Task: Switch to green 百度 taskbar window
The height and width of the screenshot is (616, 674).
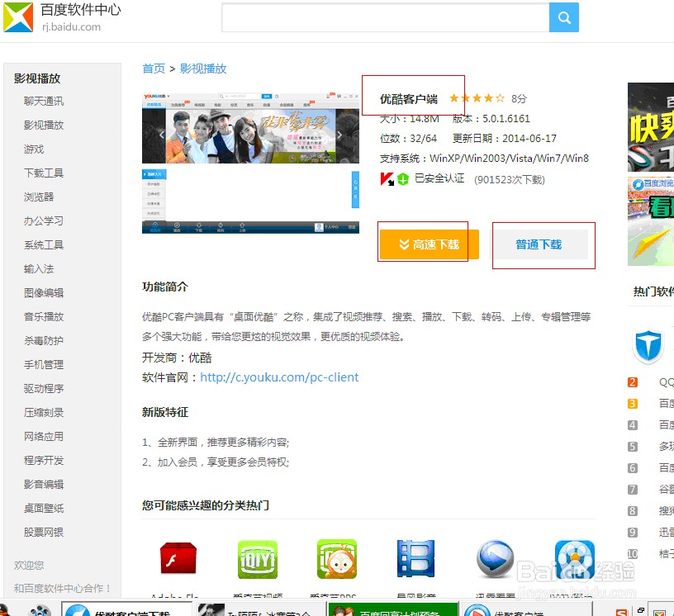Action: [393, 609]
